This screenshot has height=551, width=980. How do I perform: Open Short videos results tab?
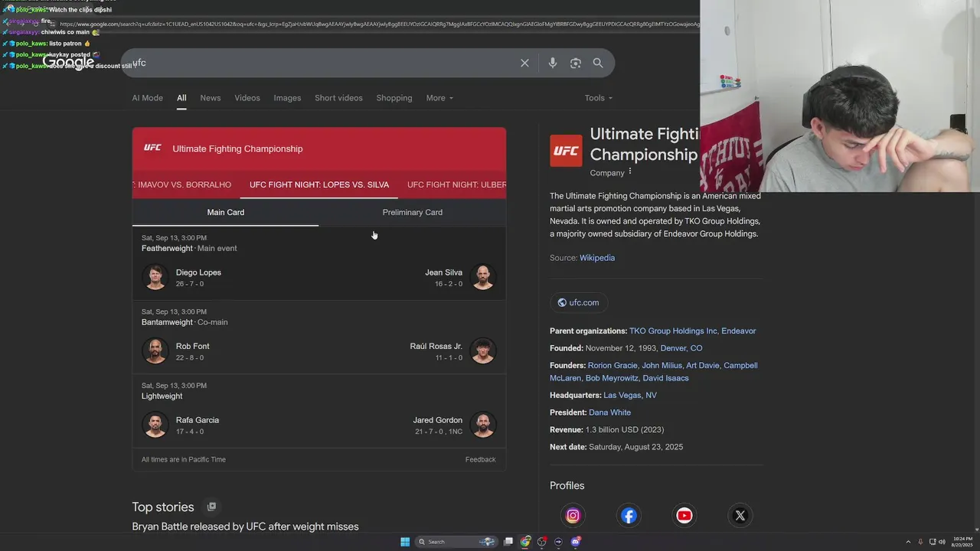click(x=338, y=98)
